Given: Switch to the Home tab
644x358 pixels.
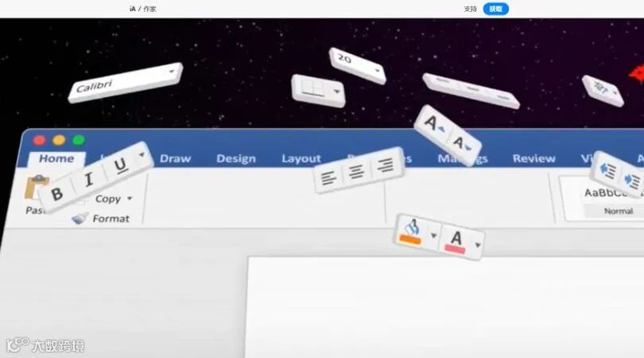Looking at the screenshot, I should point(56,158).
